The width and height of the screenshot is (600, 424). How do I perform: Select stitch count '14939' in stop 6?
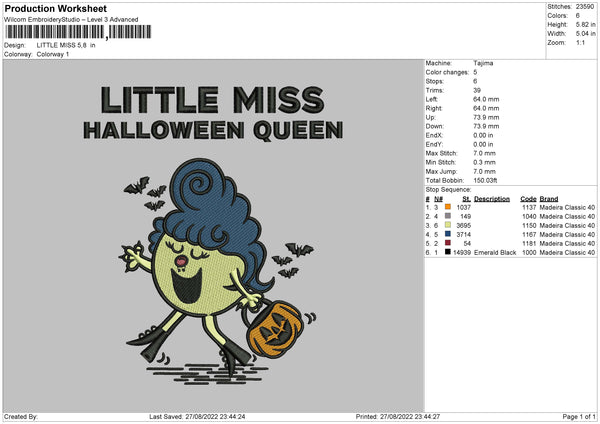462,253
